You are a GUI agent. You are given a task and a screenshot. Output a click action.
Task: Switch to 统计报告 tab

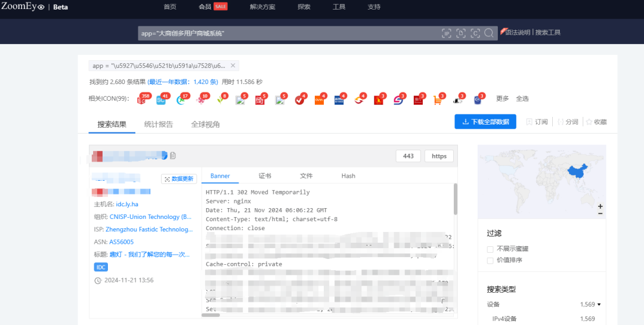tap(159, 125)
